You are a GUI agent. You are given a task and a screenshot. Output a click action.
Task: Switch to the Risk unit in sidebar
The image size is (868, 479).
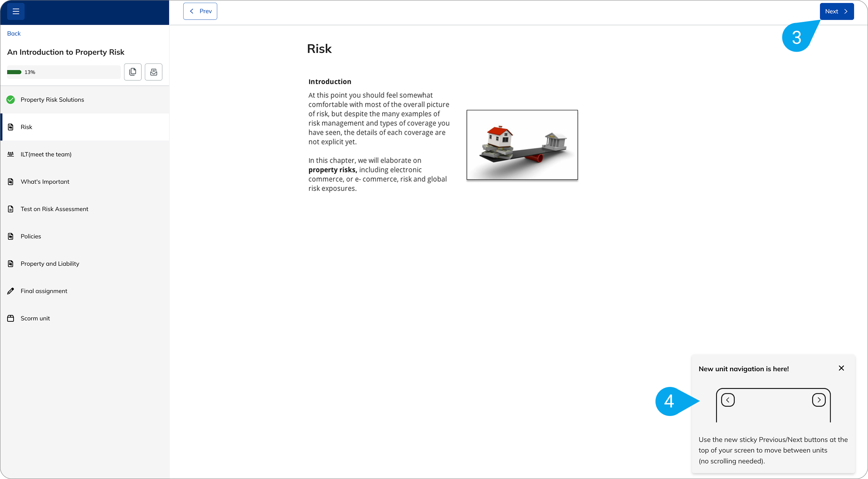tap(26, 127)
